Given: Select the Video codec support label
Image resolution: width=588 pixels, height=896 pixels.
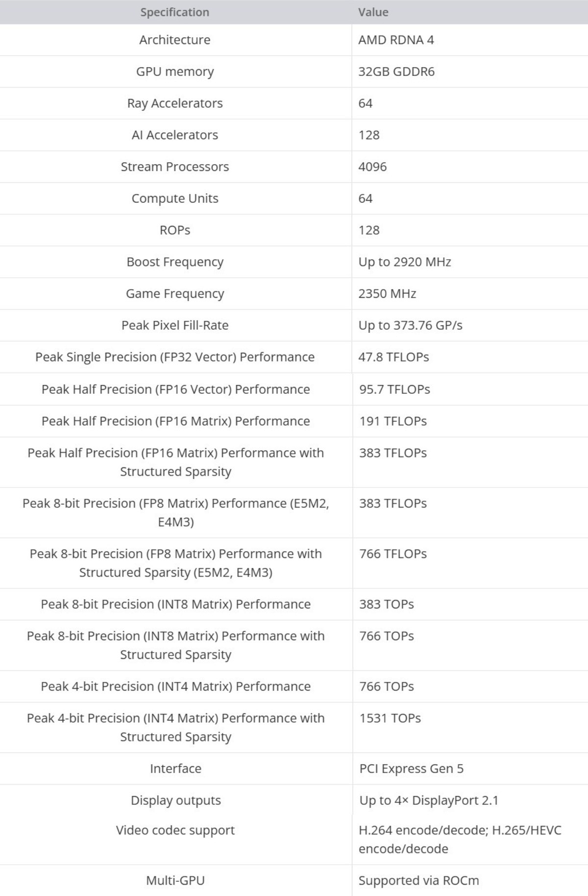Looking at the screenshot, I should click(175, 830).
